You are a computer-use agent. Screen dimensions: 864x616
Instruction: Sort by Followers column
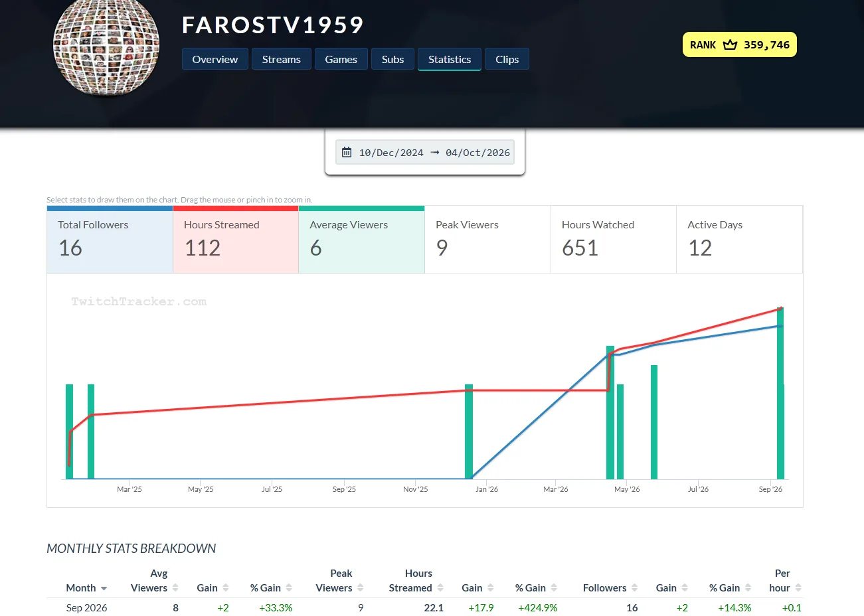pos(610,587)
